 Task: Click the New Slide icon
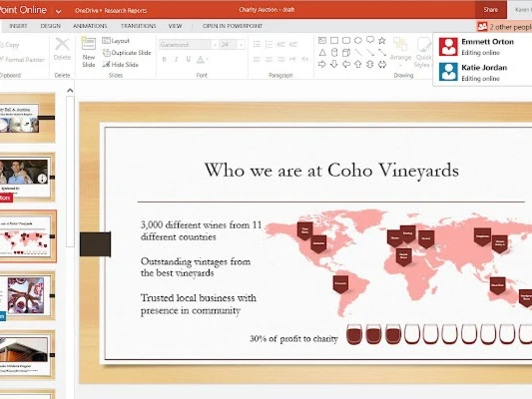tap(88, 44)
